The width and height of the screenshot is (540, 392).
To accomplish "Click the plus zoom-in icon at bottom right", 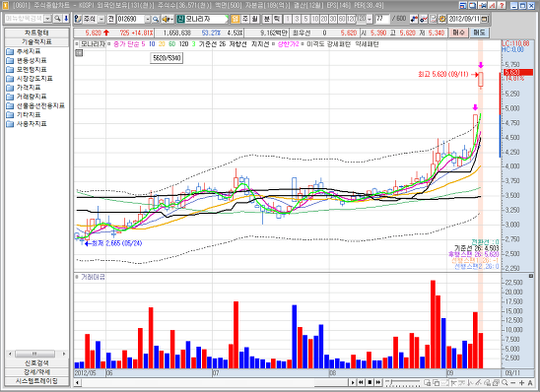I will (x=521, y=382).
